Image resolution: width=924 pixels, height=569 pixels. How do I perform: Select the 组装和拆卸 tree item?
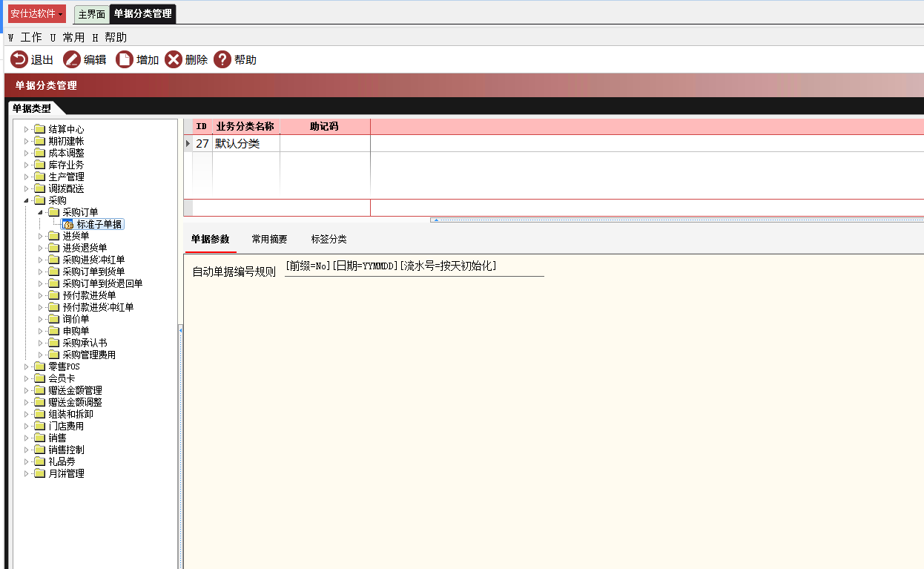tap(70, 414)
